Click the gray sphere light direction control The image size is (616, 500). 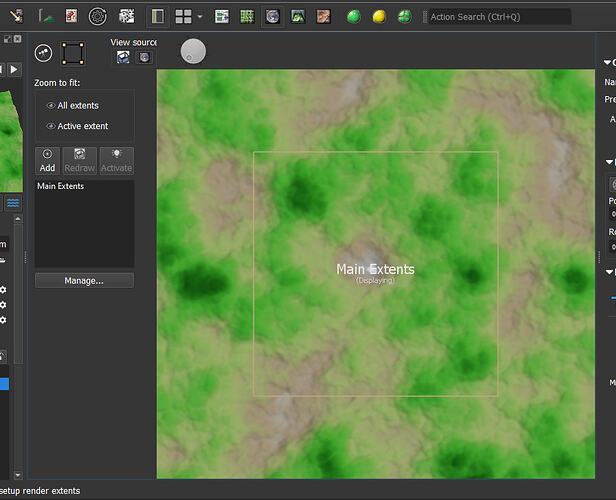click(x=193, y=52)
